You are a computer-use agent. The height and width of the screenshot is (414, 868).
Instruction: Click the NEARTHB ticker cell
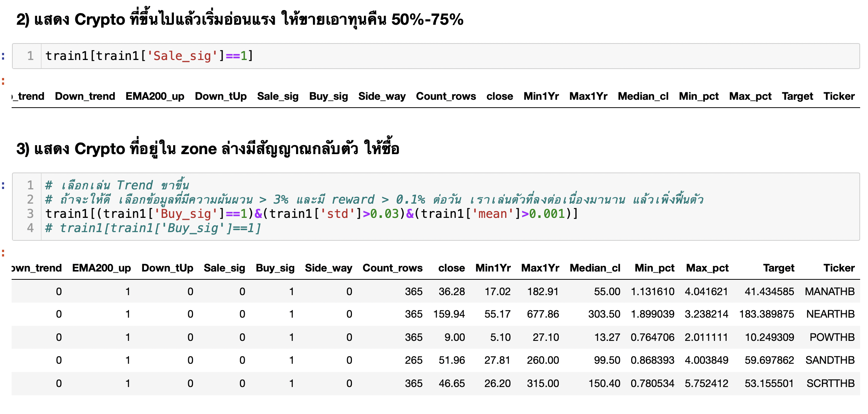tap(830, 314)
